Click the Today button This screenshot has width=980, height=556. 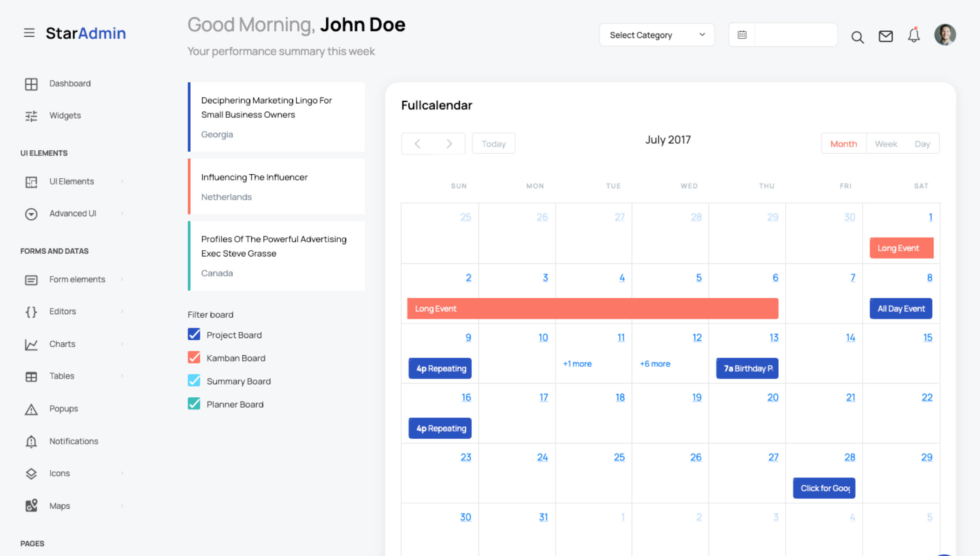[x=494, y=144]
